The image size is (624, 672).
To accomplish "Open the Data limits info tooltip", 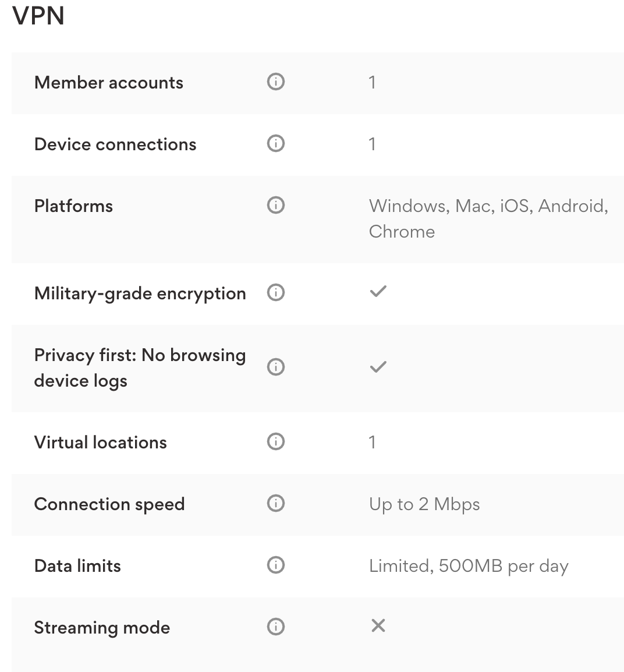I will 275,565.
